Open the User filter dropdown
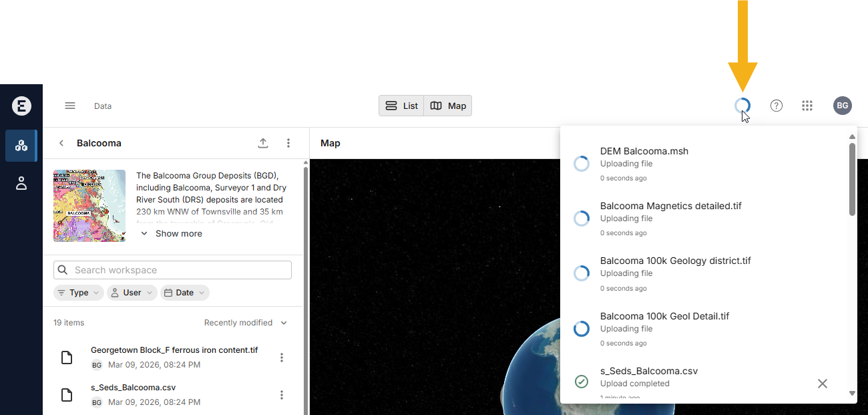This screenshot has height=415, width=868. click(x=132, y=293)
